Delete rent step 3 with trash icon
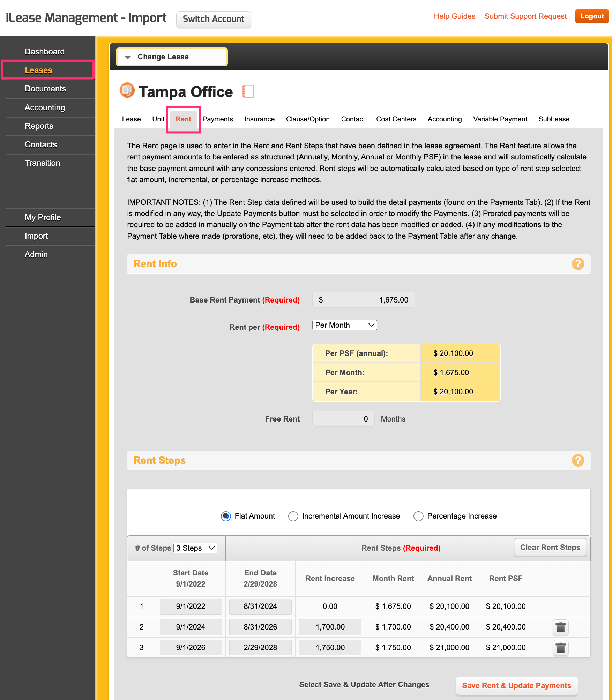This screenshot has width=612, height=700. pos(560,648)
